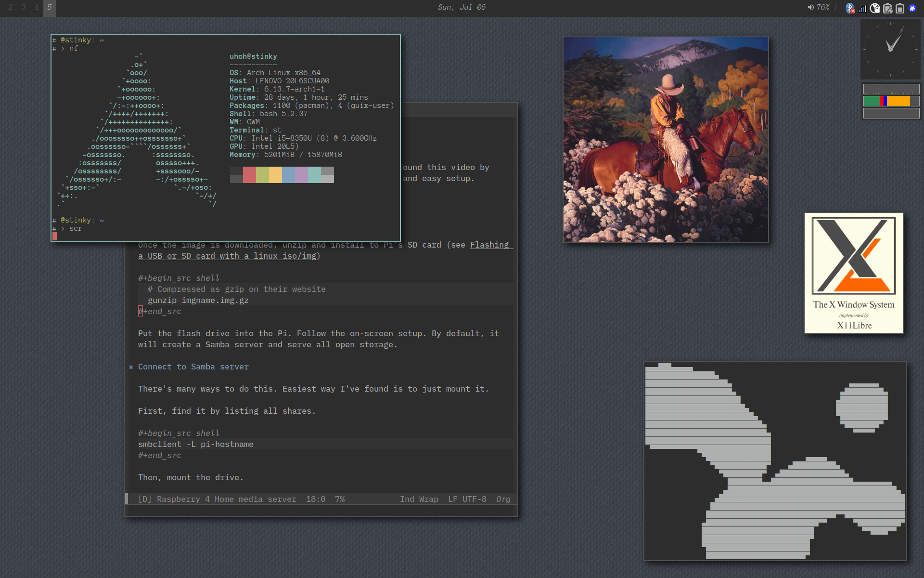Switch to workspace 3
The width and height of the screenshot is (924, 578).
[x=24, y=7]
